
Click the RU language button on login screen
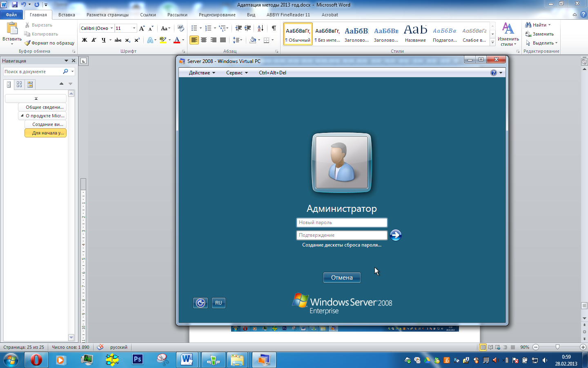click(x=218, y=303)
